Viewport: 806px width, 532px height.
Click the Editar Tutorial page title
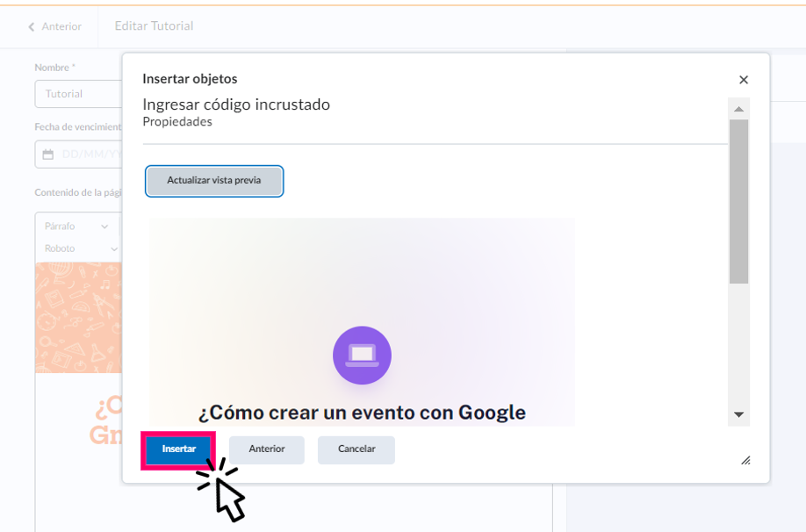pos(154,26)
